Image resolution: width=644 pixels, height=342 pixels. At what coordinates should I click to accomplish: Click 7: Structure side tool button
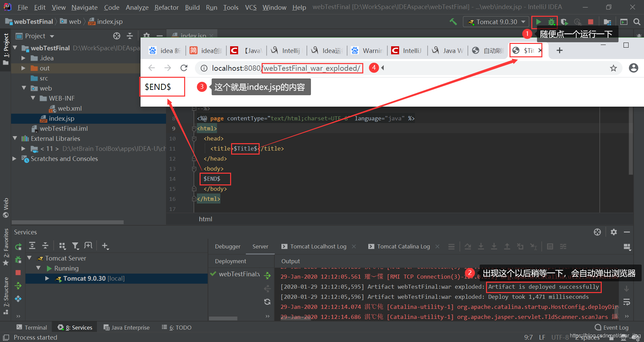pyautogui.click(x=6, y=296)
